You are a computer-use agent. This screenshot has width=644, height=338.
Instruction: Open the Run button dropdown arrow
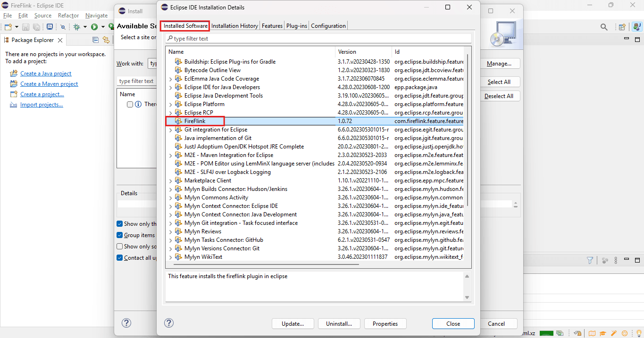[x=102, y=27]
